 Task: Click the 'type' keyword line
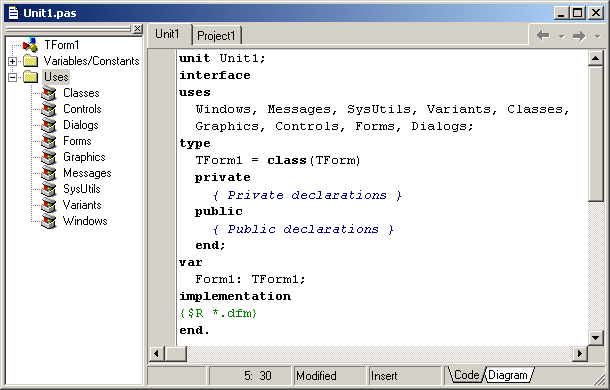[x=195, y=144]
